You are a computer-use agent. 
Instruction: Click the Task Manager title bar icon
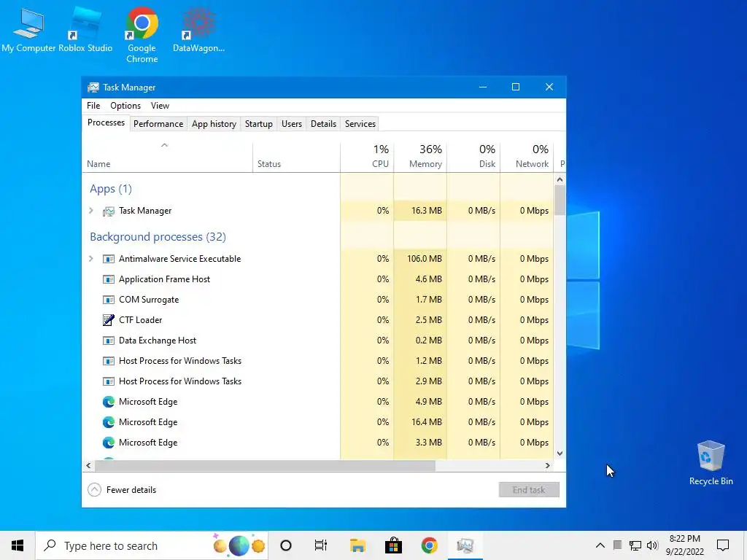tap(93, 87)
